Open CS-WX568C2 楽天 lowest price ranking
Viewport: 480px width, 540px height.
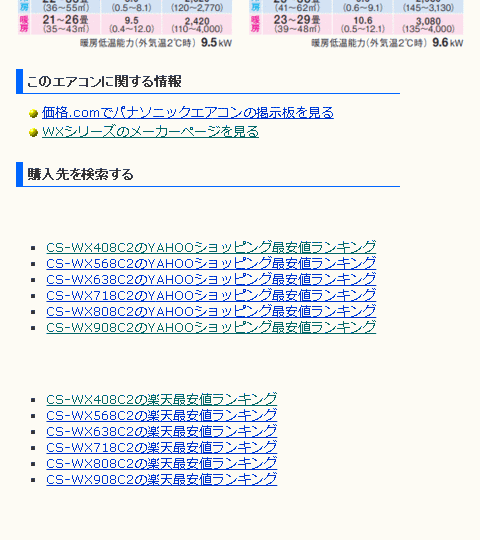161,415
